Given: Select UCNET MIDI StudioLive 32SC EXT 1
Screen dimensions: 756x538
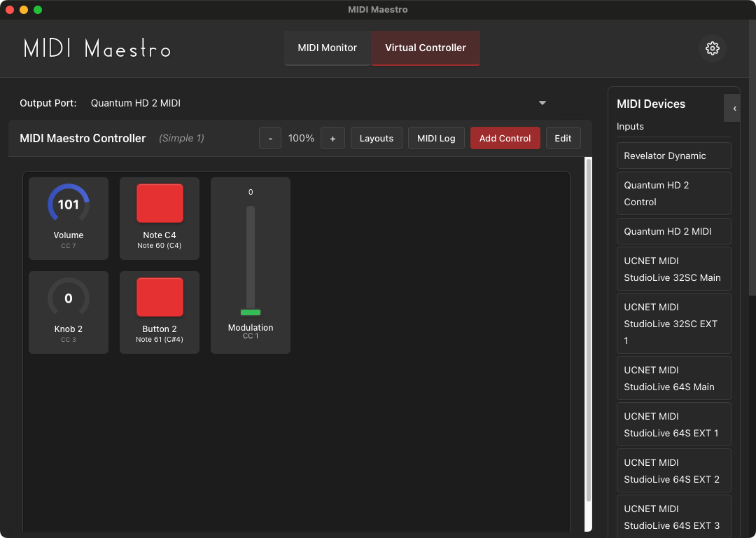Looking at the screenshot, I should pyautogui.click(x=673, y=323).
